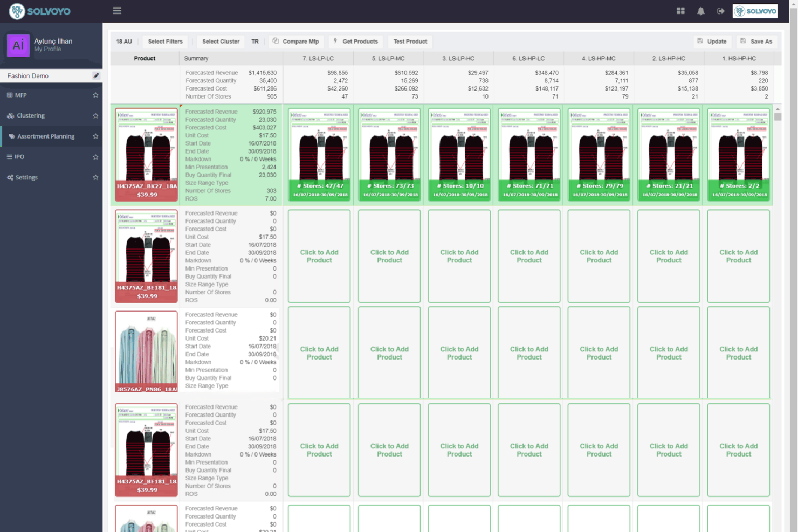Click Test Product button
The image size is (798, 532).
[410, 42]
